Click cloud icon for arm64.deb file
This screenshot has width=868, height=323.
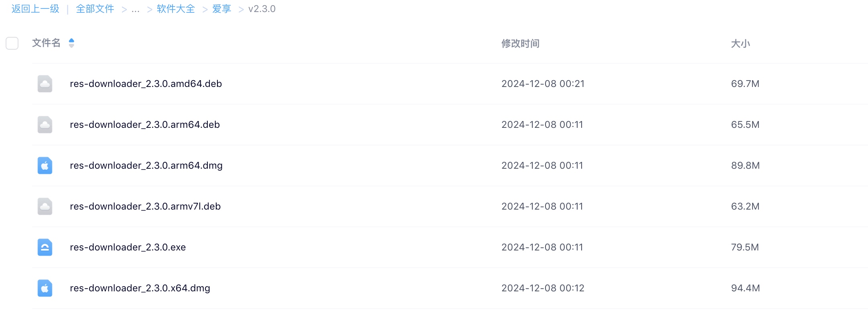45,125
